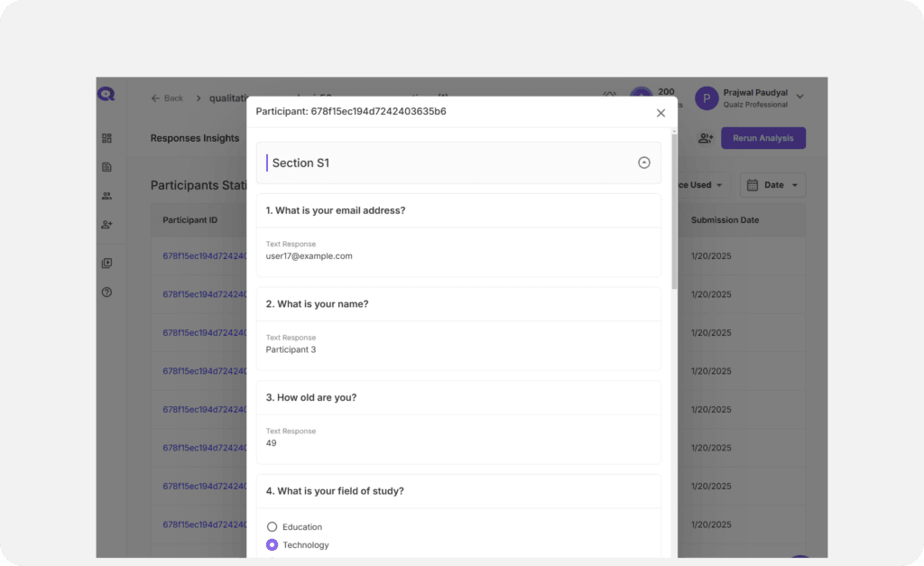Open the video library icon in sidebar

[106, 264]
